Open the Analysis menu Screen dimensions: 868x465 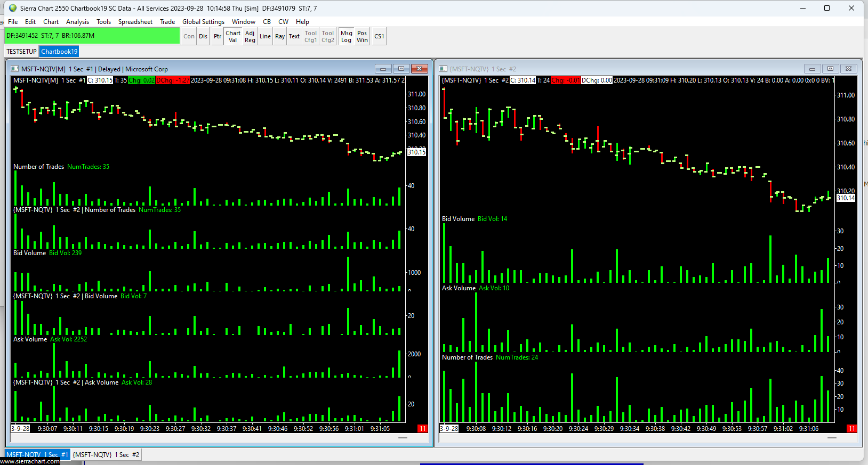[x=77, y=22]
